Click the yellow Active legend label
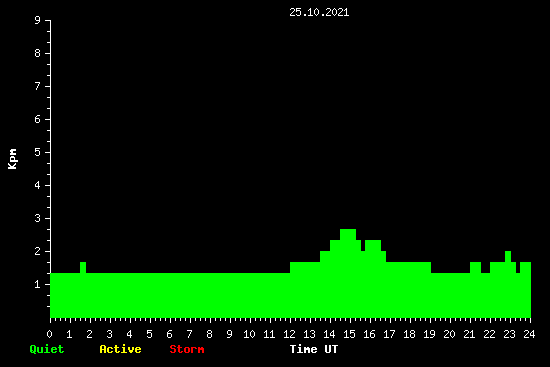The width and height of the screenshot is (550, 367). (x=120, y=349)
